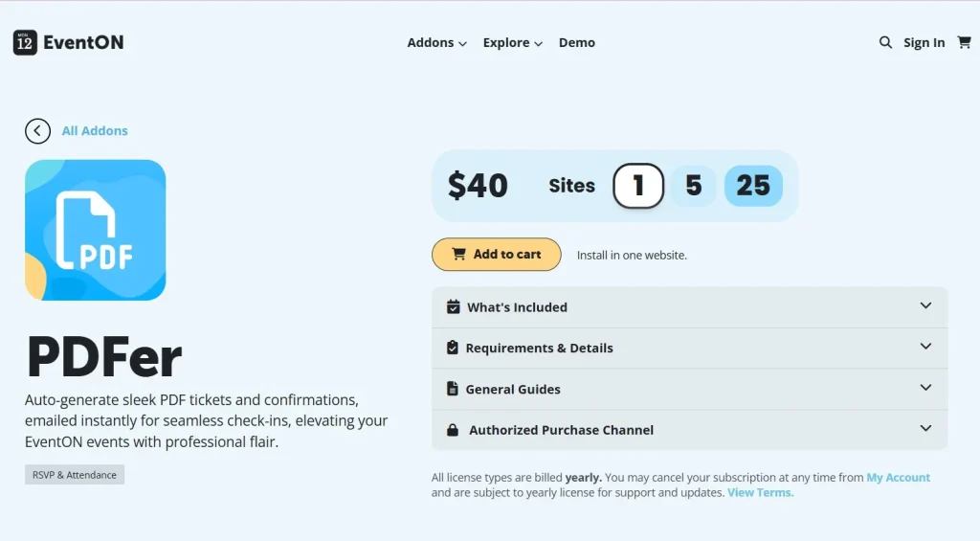Image resolution: width=980 pixels, height=541 pixels.
Task: Select the 25 sites license option
Action: (x=753, y=186)
